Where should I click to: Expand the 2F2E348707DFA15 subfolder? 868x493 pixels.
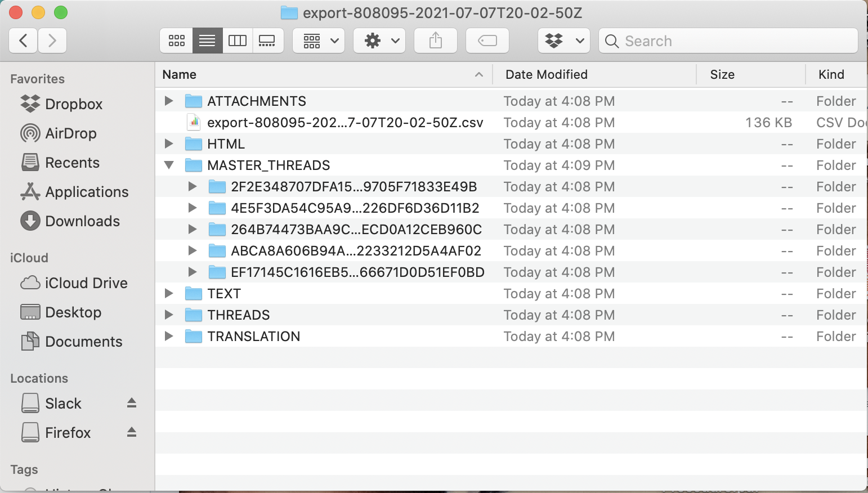[x=192, y=186]
